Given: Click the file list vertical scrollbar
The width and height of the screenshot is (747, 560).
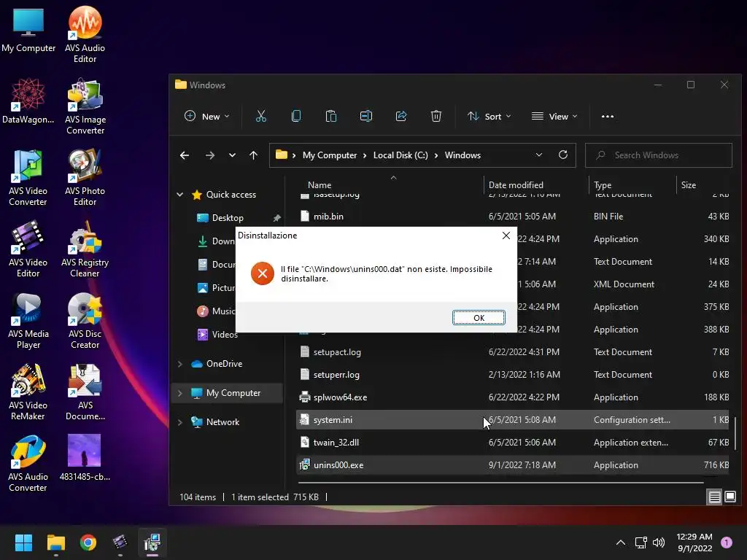Looking at the screenshot, I should (x=736, y=433).
